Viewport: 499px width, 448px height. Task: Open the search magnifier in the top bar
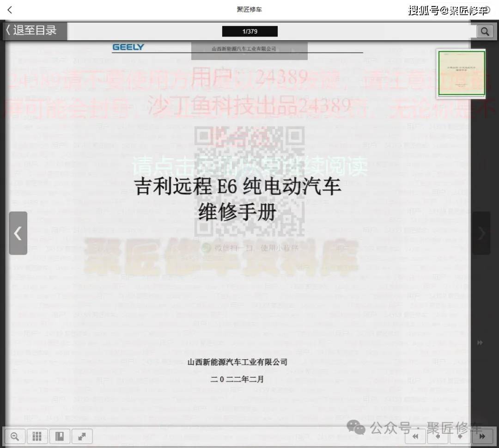coord(485,31)
